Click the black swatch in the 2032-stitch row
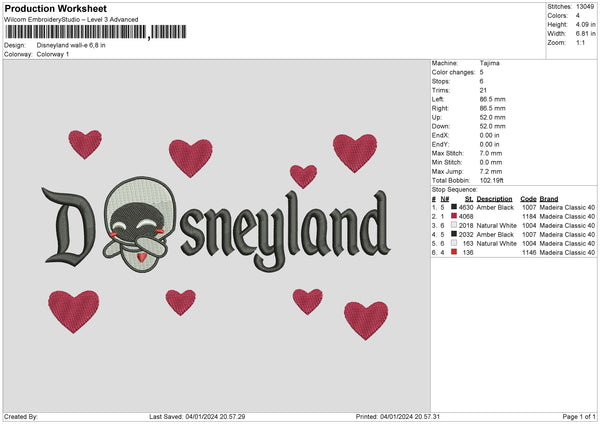600x424 pixels. click(454, 234)
